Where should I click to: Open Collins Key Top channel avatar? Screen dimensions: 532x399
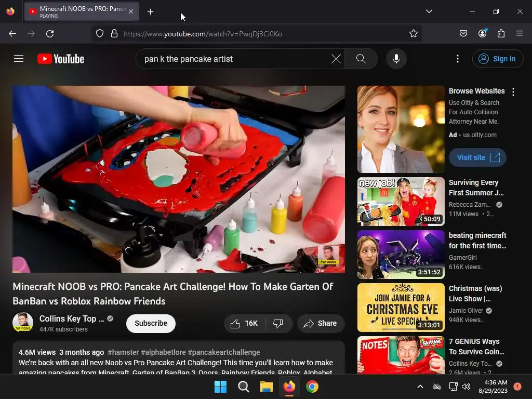pos(23,322)
